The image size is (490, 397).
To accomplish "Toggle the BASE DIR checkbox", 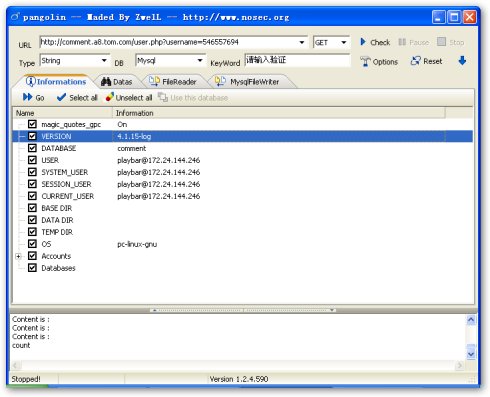I will pos(32,208).
